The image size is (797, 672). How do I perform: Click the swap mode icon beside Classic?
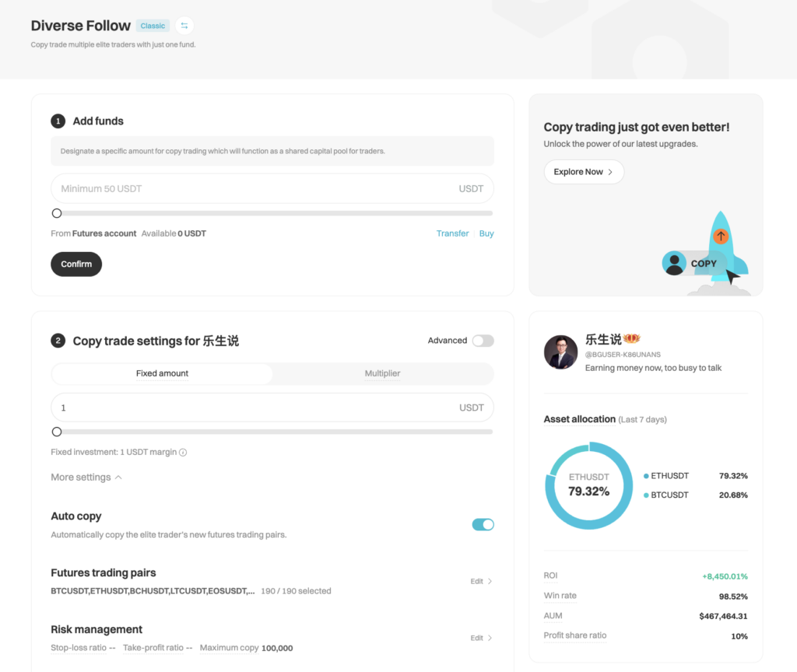184,26
